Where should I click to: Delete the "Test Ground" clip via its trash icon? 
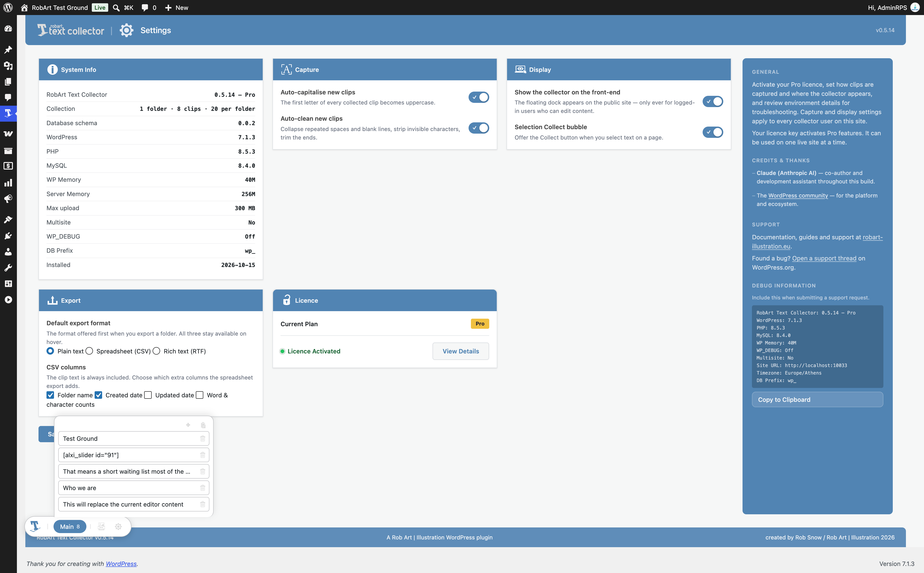click(203, 438)
